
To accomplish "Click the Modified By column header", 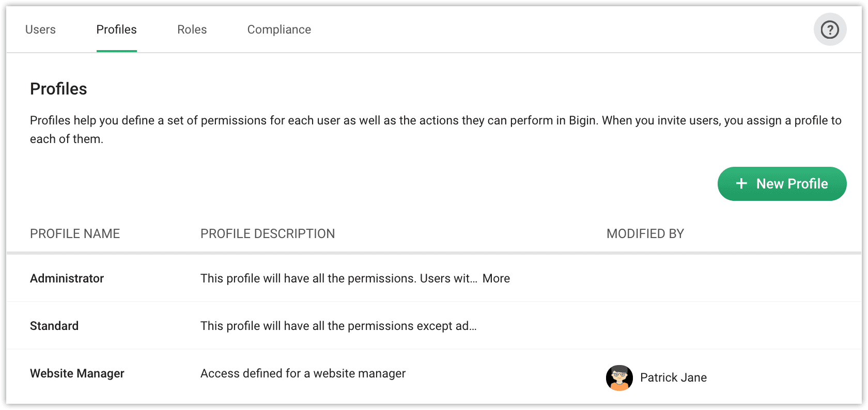I will (645, 234).
